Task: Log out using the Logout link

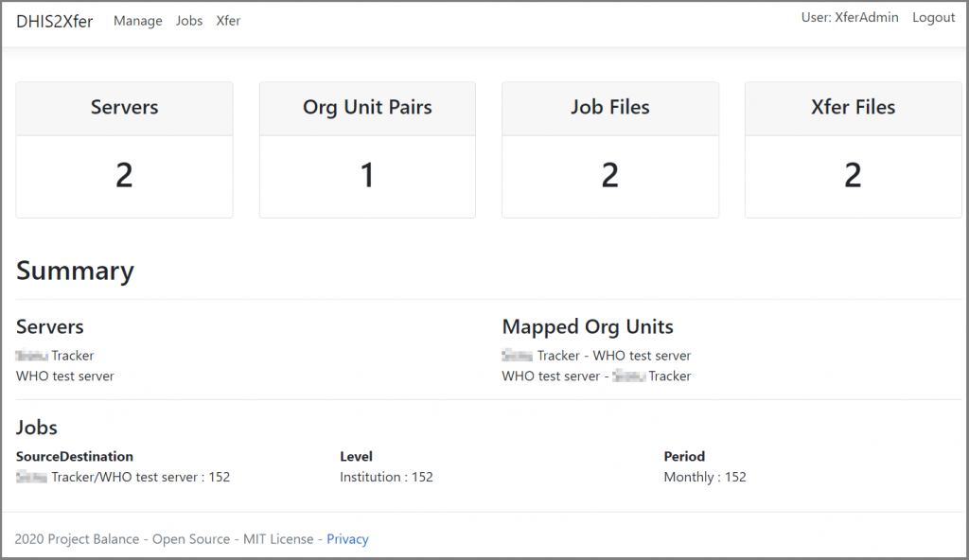Action: 933,18
